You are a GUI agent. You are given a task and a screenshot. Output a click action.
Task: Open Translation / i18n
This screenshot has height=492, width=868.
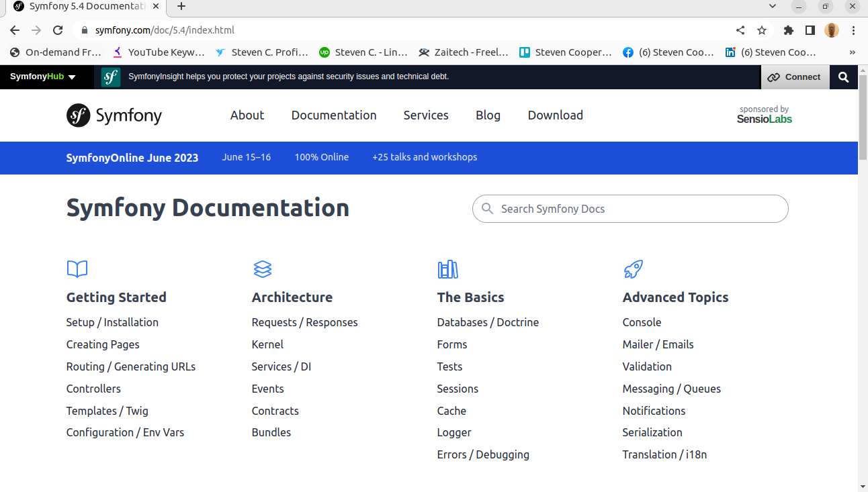(x=664, y=454)
